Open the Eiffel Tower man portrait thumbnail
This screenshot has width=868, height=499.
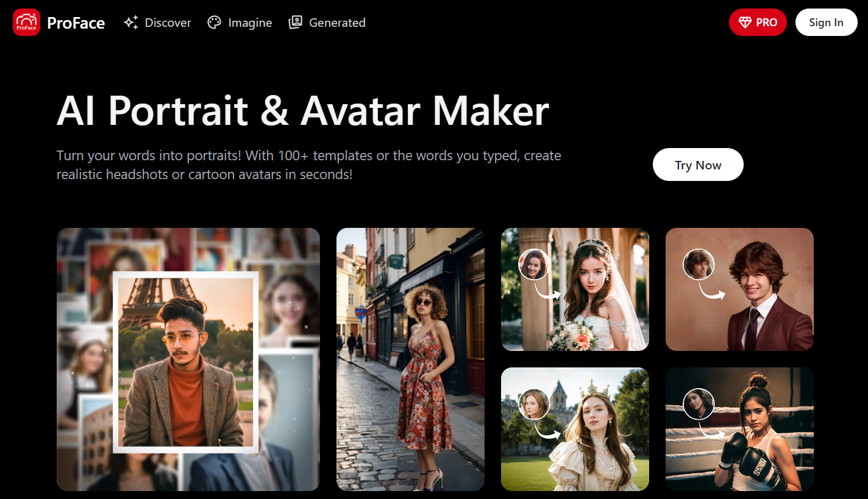click(188, 359)
